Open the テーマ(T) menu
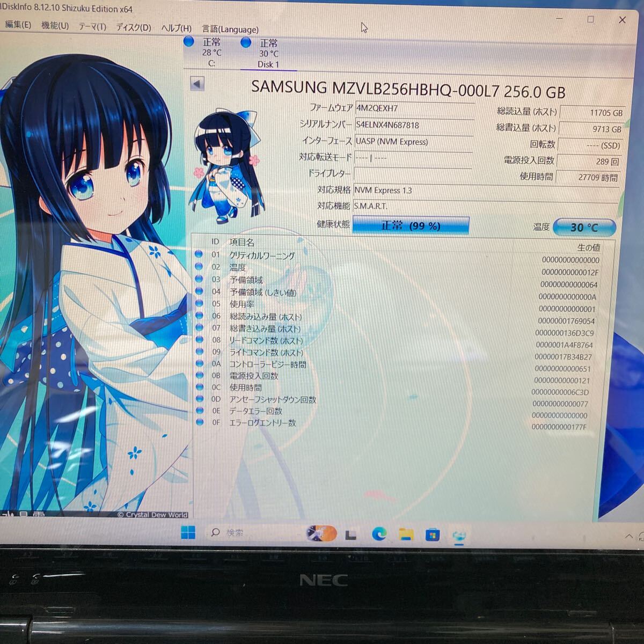The width and height of the screenshot is (644, 644). [x=92, y=27]
